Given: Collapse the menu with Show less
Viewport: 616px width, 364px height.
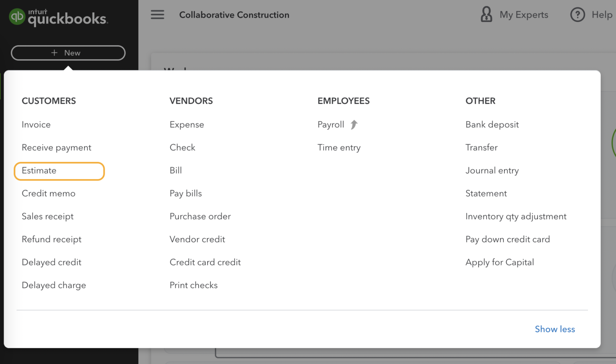Looking at the screenshot, I should [555, 329].
